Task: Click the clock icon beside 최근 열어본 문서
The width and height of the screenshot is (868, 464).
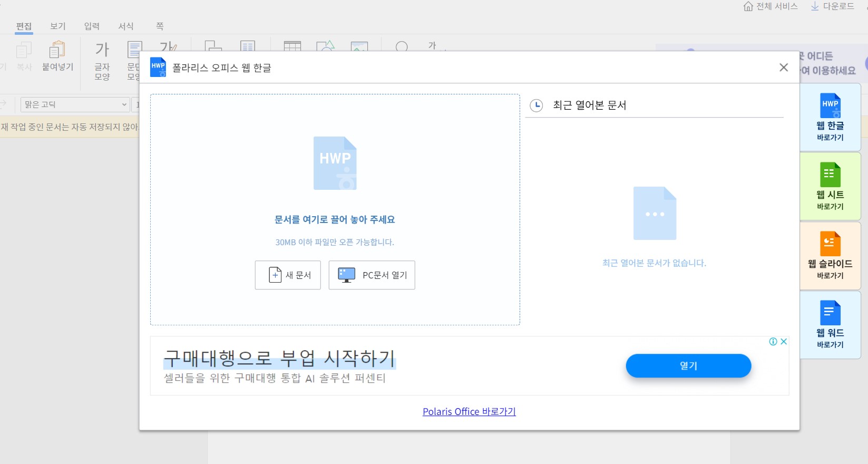Action: coord(537,105)
